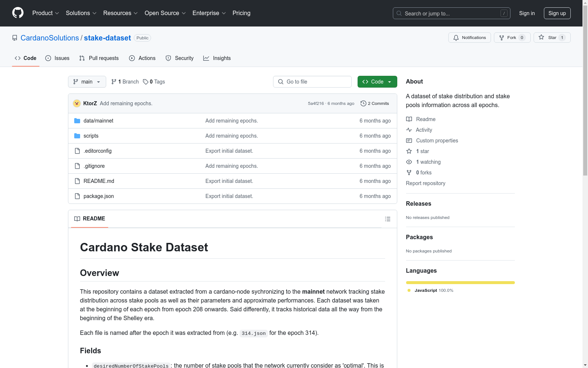Viewport: 588px width, 368px height.
Task: Click the Readme book icon in About
Action: pos(409,119)
